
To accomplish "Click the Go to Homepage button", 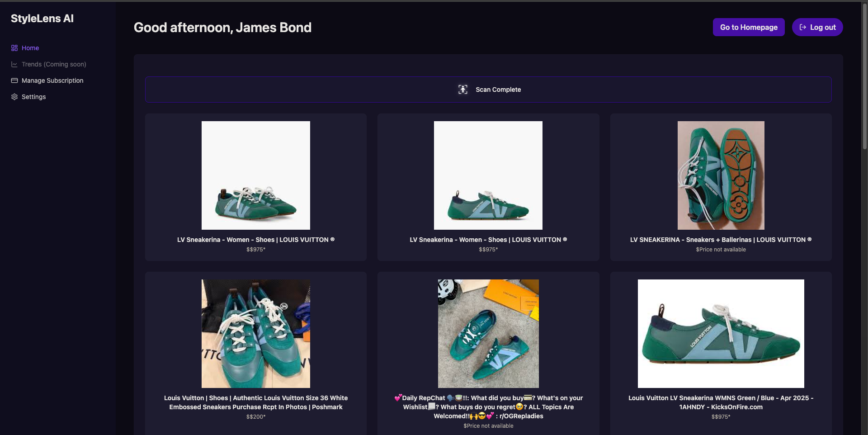I will 749,27.
